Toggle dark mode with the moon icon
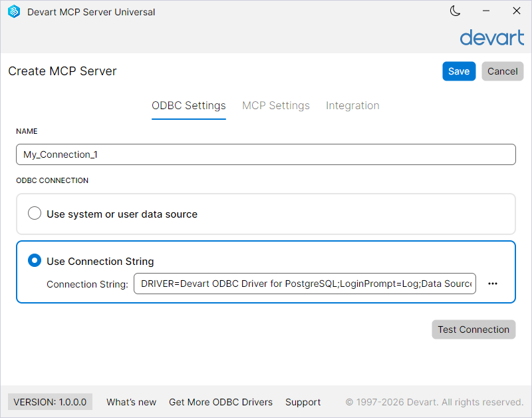 (455, 11)
